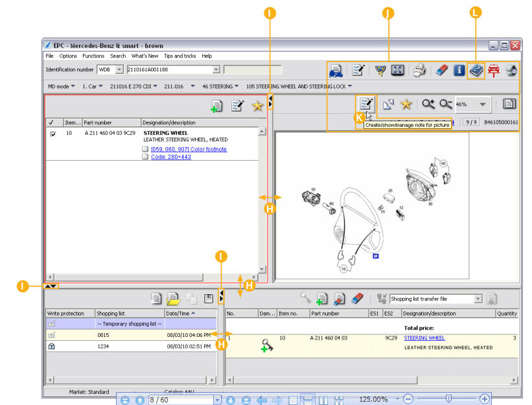Open the WDB prefix dropdown
The image size is (532, 405).
pyautogui.click(x=119, y=69)
